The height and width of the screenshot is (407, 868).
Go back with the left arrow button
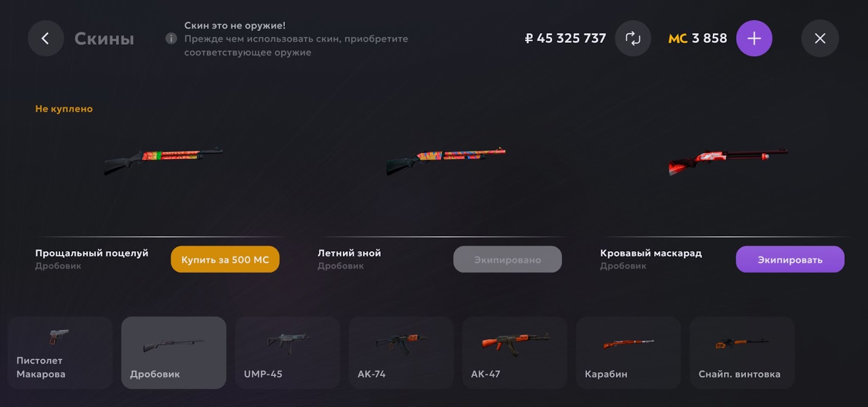coord(46,39)
